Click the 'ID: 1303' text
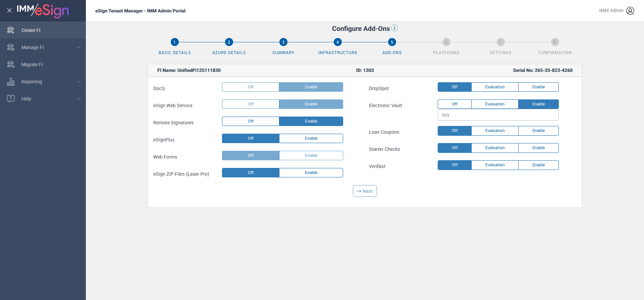Viewport: 644px width, 300px height. (x=365, y=70)
